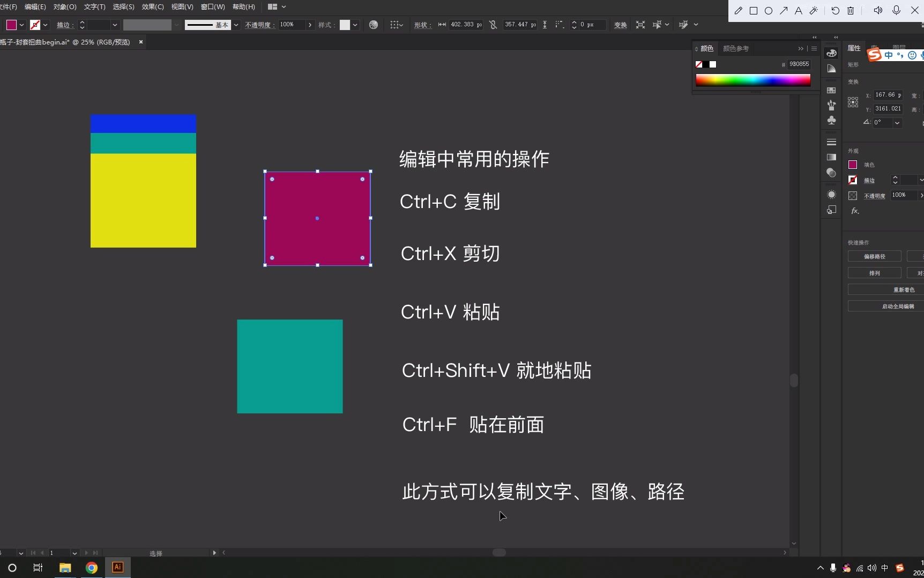Open the Color panel from the right sidebar
Screen dimensions: 924x578
[x=831, y=52]
